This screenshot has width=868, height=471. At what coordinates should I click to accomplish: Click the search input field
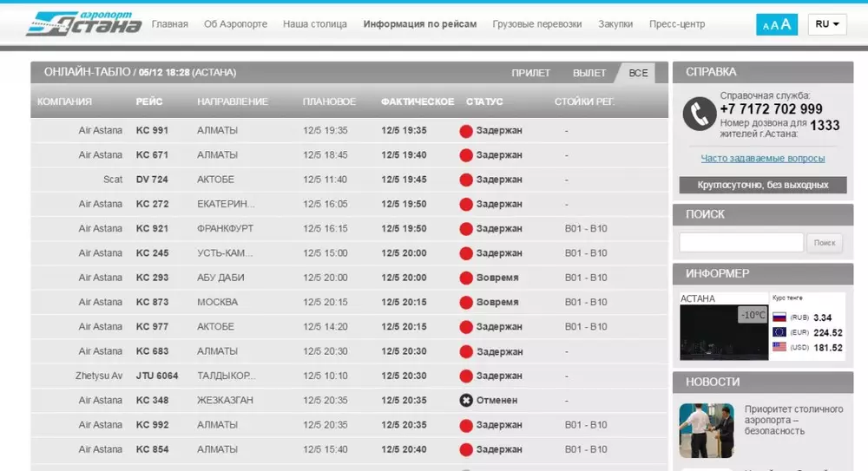[x=741, y=243]
